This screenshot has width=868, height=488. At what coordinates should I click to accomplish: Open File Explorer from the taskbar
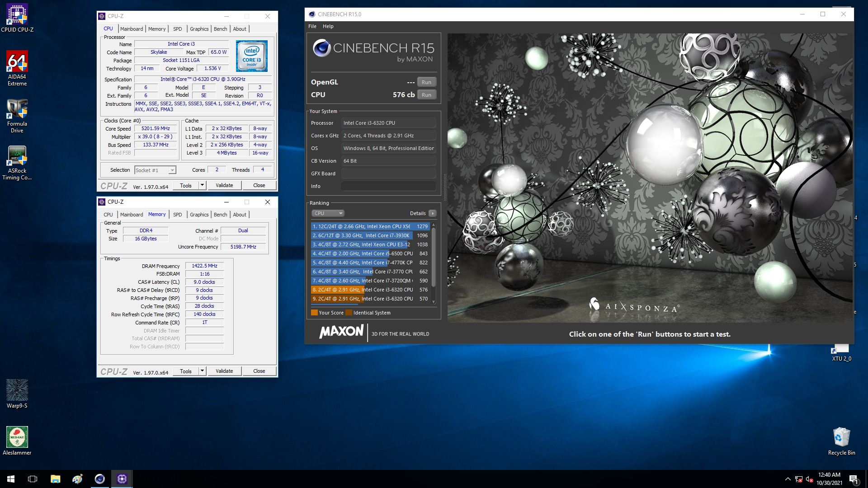55,479
